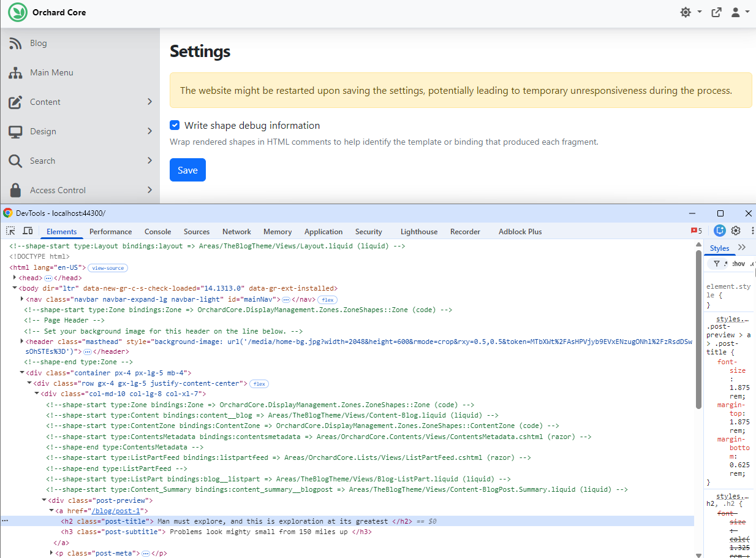Expand the head element in DOM tree

click(15, 278)
